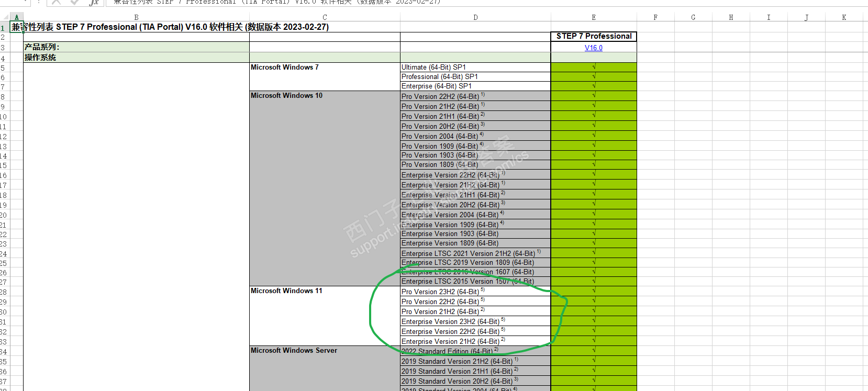Select column J header

click(x=806, y=17)
